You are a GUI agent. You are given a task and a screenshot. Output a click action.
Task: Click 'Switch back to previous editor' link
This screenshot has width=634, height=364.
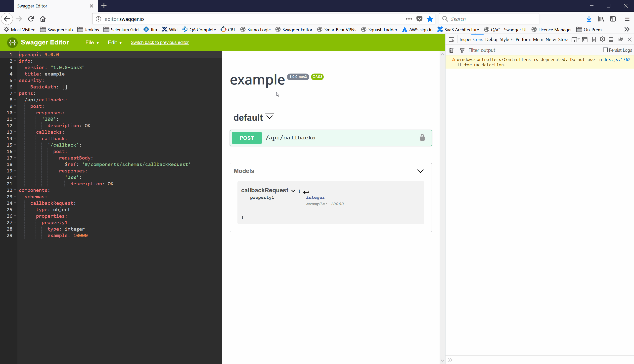160,42
